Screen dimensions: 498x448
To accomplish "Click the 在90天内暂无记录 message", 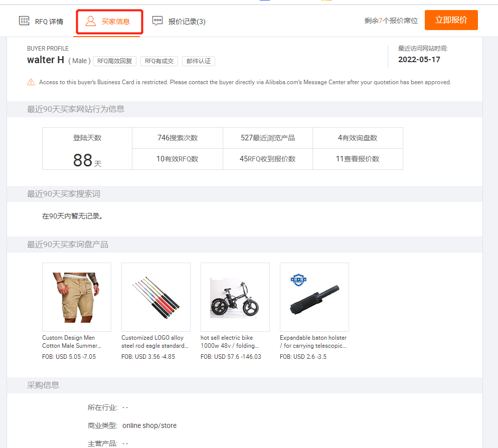I will point(72,216).
